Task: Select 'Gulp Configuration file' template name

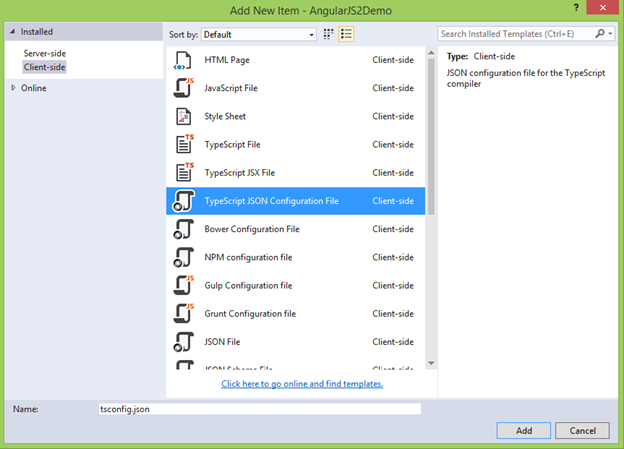Action: pyautogui.click(x=248, y=286)
